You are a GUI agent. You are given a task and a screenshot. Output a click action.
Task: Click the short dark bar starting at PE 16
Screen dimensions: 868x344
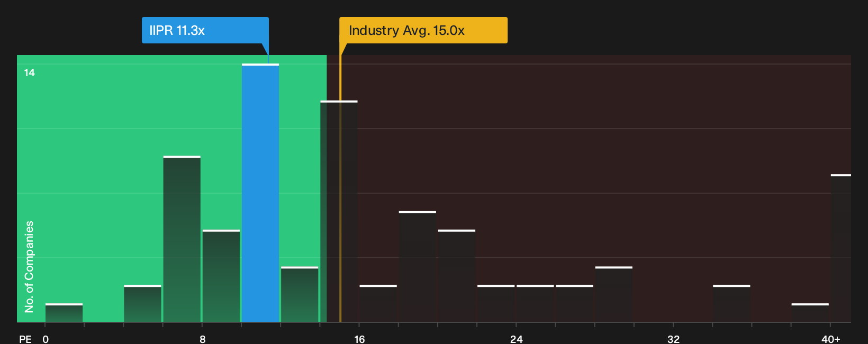378,303
